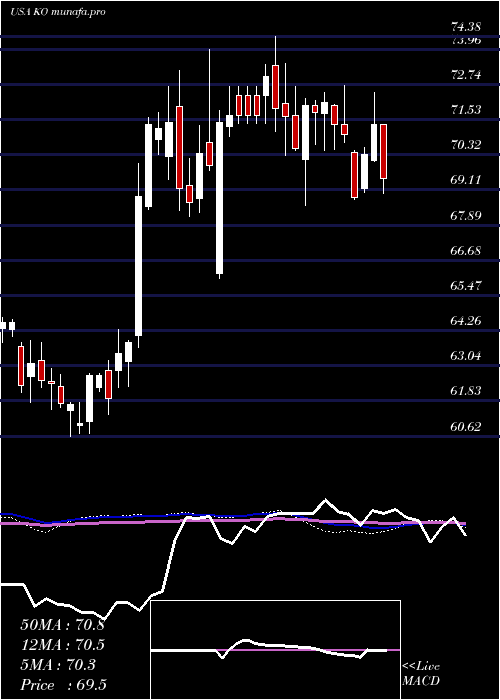Click the red candle at the chart's highest peak
Viewport: 500px width, 700px height.
point(275,87)
